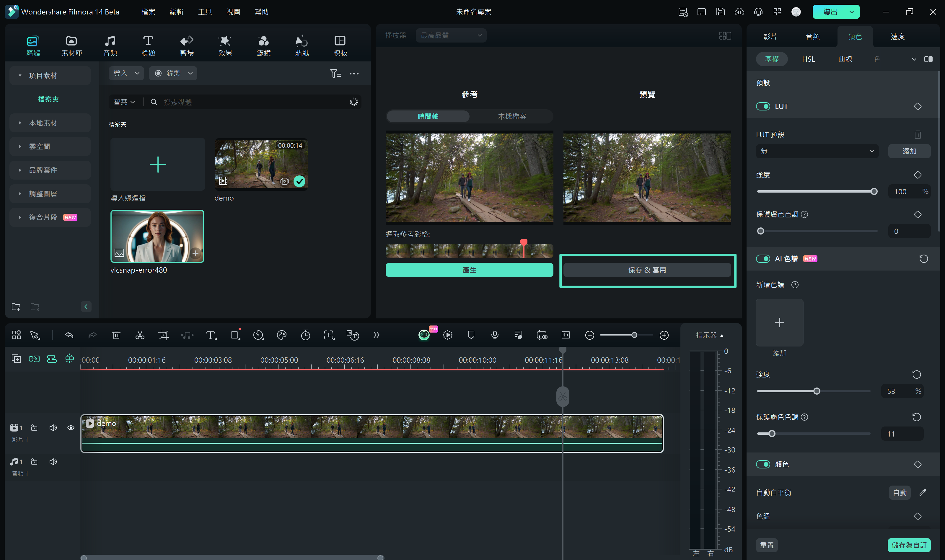Open the Audio (音頻) library
945x560 pixels.
click(x=110, y=46)
